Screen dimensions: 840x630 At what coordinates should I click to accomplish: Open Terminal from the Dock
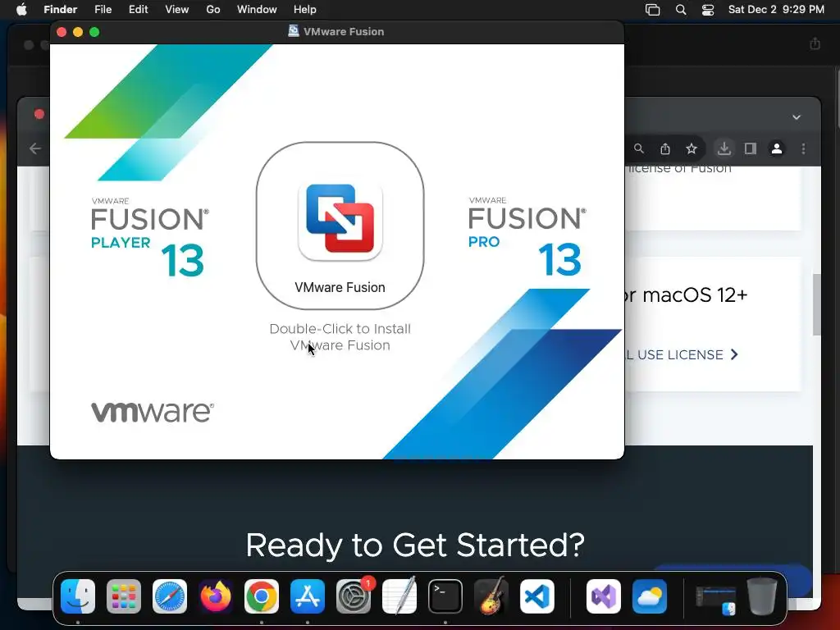[445, 596]
